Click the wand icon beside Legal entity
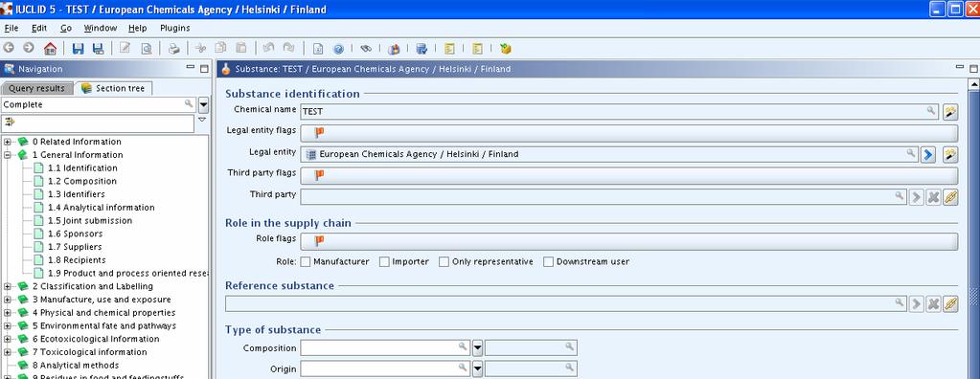 click(950, 155)
